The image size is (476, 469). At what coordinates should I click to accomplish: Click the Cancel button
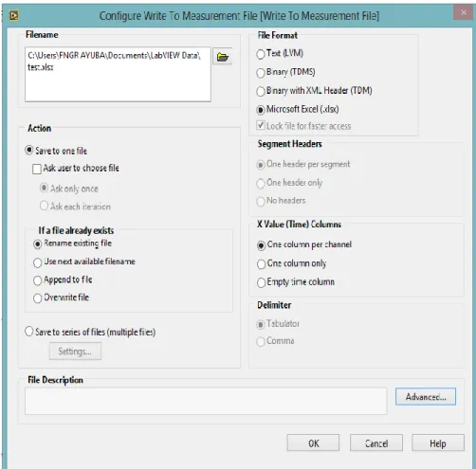tap(376, 443)
